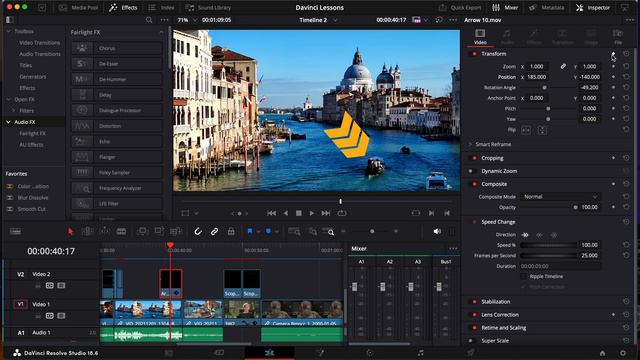
Task: Switch to the Audio tab in Inspector
Action: [507, 36]
